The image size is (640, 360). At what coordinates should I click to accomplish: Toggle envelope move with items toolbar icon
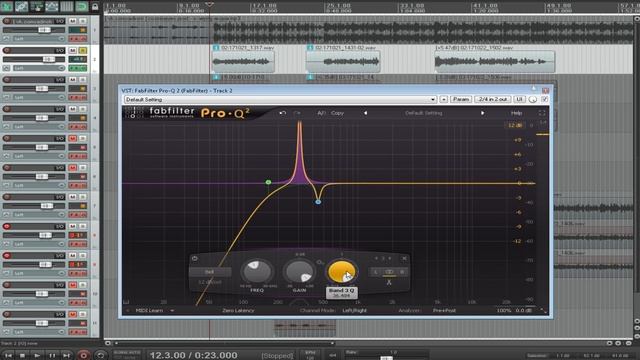pos(51,6)
